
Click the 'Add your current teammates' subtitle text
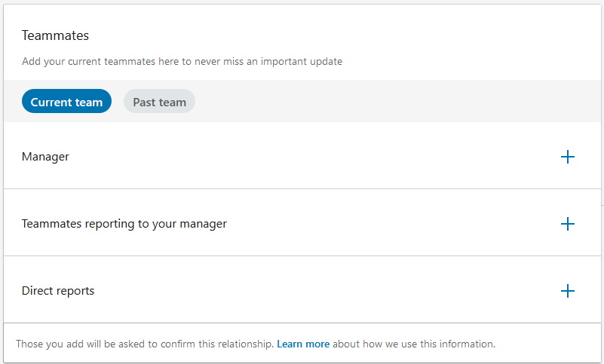tap(182, 62)
